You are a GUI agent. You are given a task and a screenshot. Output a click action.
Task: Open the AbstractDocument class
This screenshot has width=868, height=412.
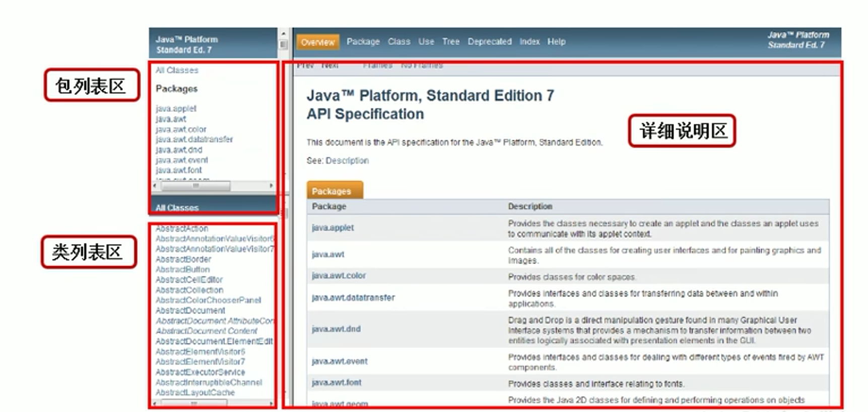point(190,310)
